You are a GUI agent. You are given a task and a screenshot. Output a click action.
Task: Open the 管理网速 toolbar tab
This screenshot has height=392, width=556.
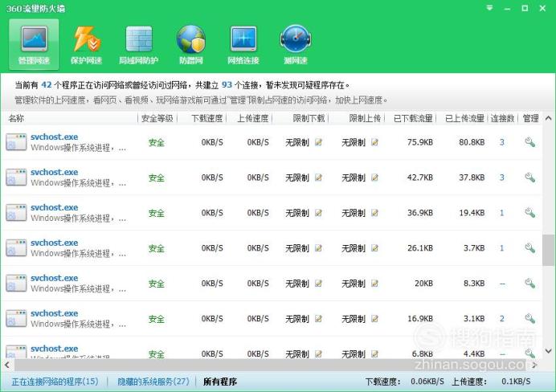click(34, 45)
